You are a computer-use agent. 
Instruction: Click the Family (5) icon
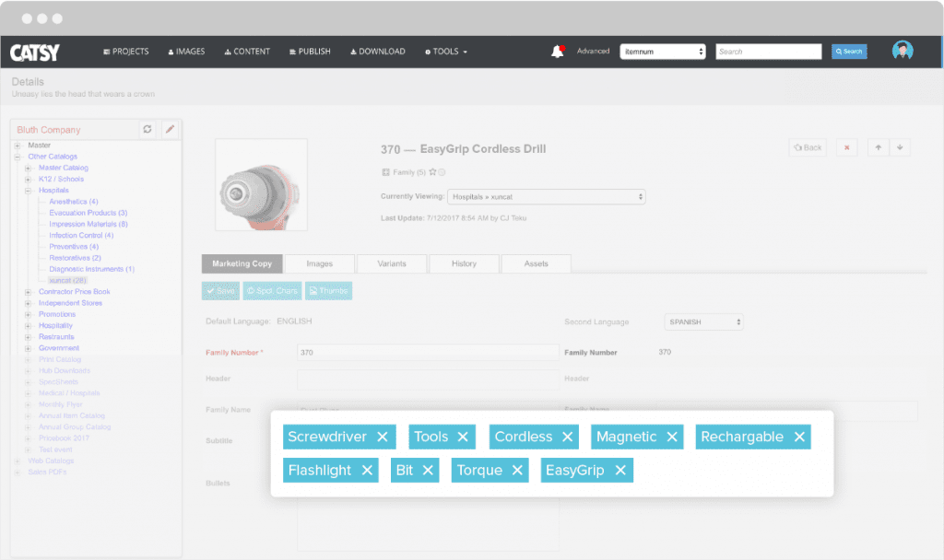385,172
